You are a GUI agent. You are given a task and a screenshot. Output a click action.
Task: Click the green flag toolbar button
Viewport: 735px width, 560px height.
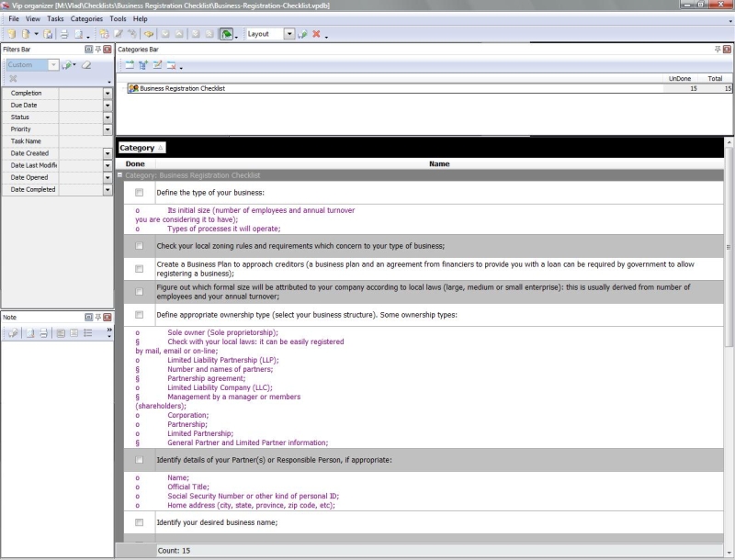[x=226, y=34]
